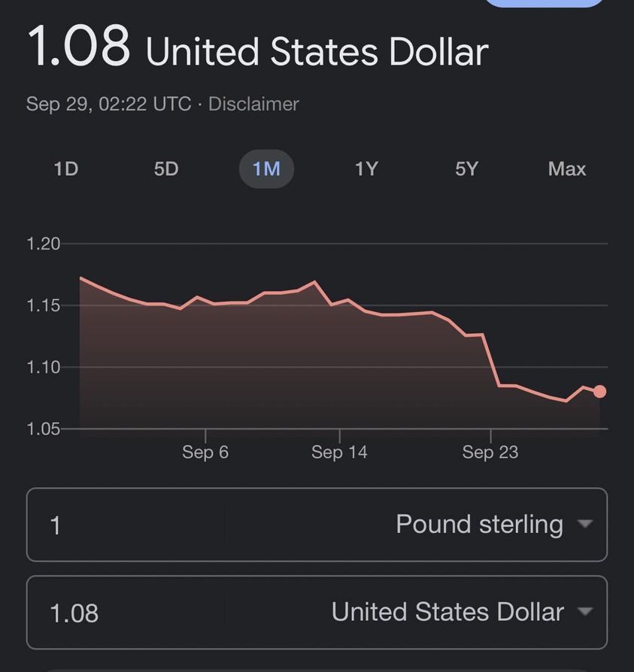Click the highlighted 1M range tab
Image resolution: width=634 pixels, height=672 pixels.
[x=266, y=168]
